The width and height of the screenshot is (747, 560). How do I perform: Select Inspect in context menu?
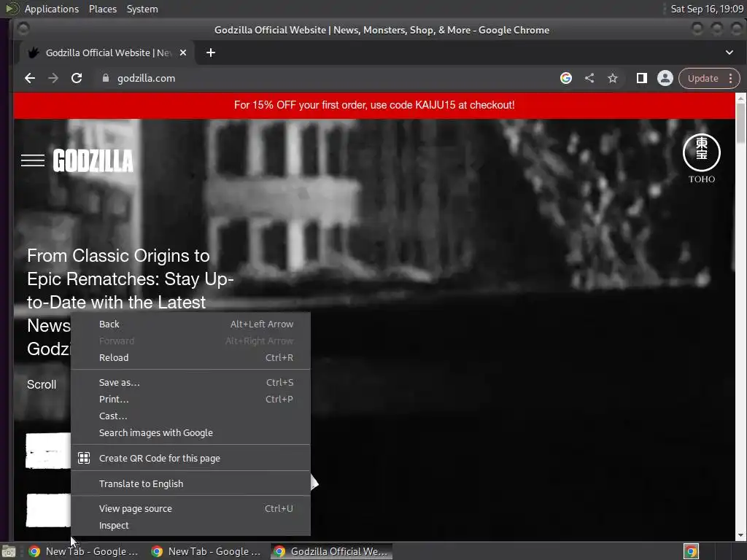(190, 525)
